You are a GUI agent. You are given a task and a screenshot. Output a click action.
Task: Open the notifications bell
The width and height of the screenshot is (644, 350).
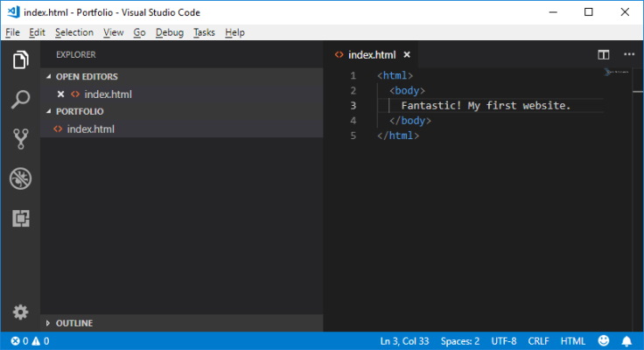(x=626, y=341)
